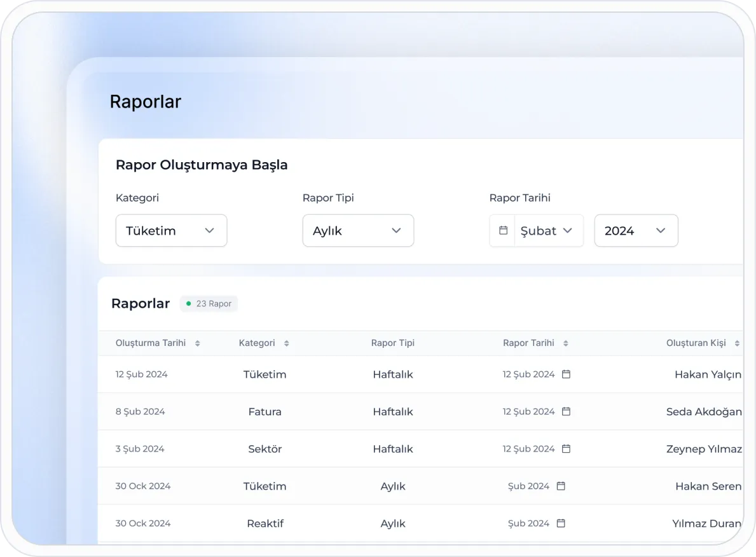Click calendar icon in Zeynep Yılmaz row
The image size is (756, 557).
point(566,448)
